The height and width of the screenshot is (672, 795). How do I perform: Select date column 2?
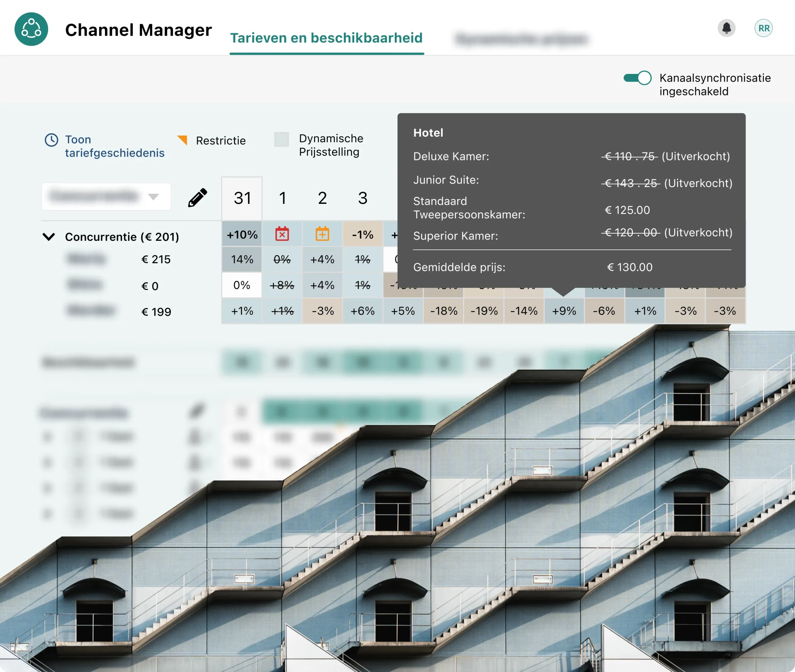[322, 198]
